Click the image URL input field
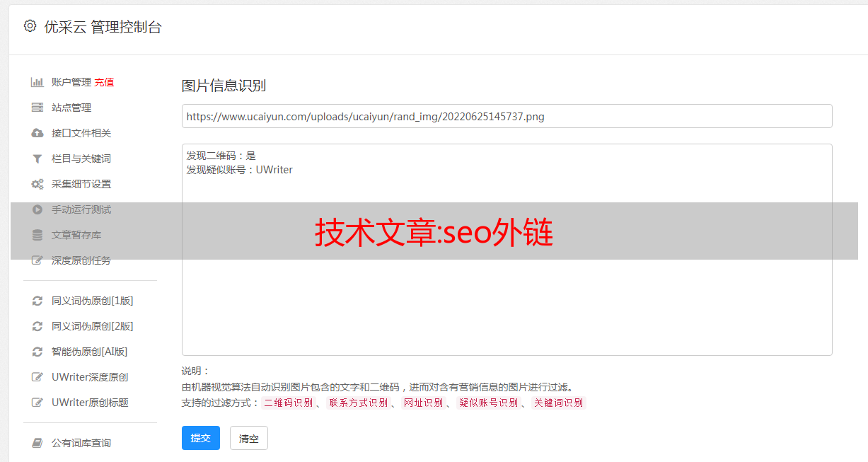The width and height of the screenshot is (868, 462). click(x=507, y=116)
